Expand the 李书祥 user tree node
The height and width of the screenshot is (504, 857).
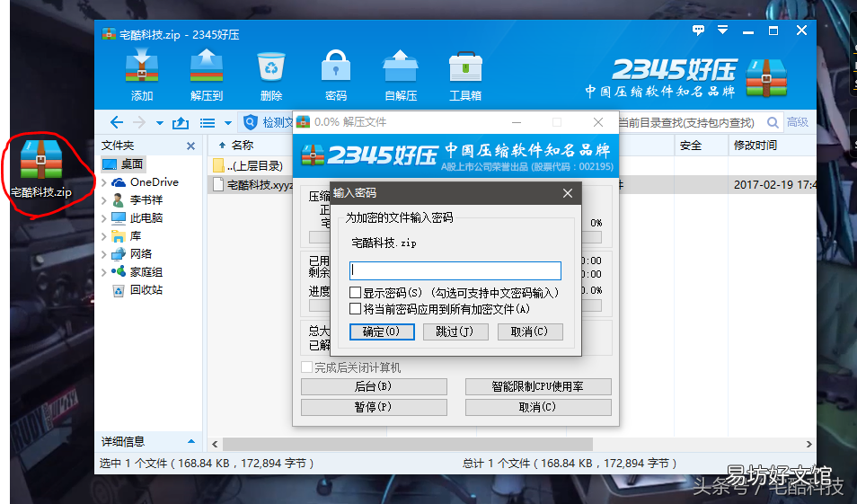pyautogui.click(x=104, y=200)
